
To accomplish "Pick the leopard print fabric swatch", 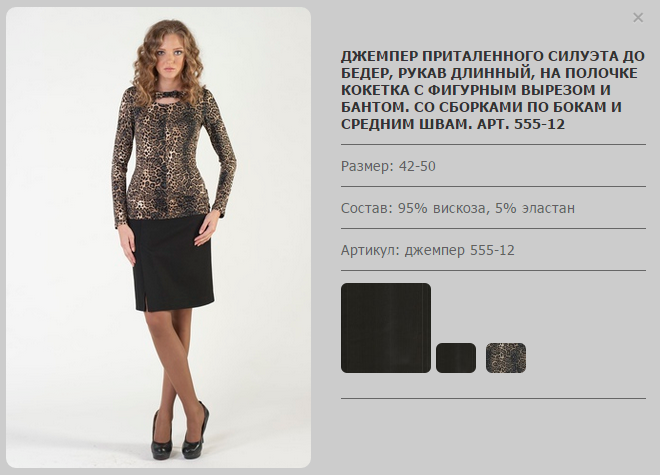I will 506,358.
